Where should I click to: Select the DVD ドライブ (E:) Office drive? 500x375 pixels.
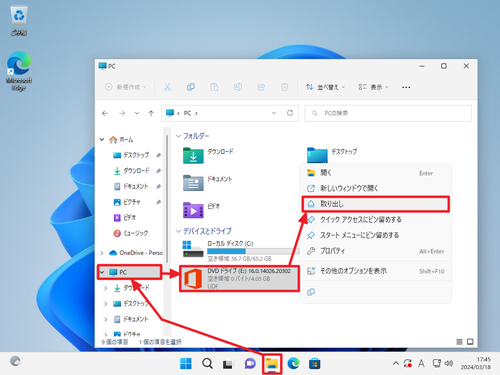click(x=239, y=278)
